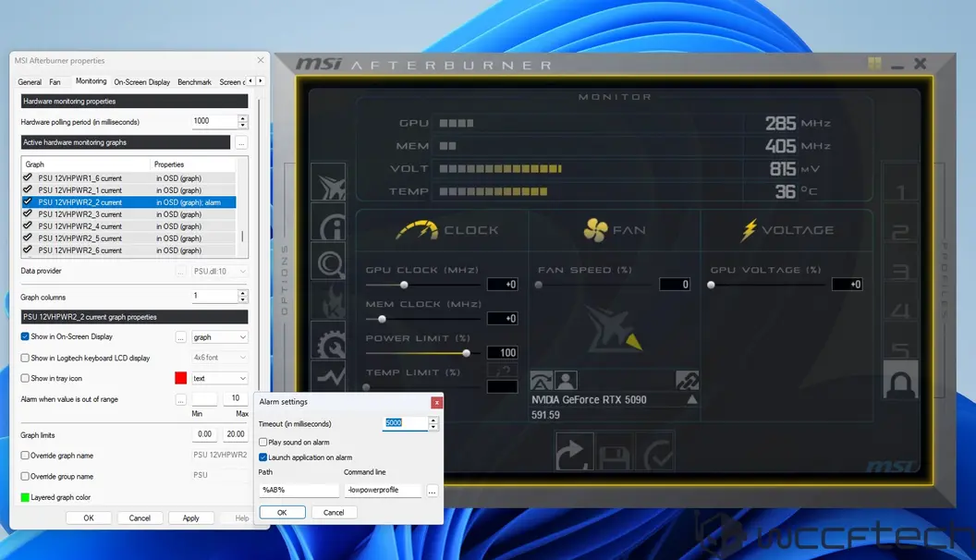Screen dimensions: 976x560
Task: Open the PSU.dll data provider dropdown
Action: (x=220, y=272)
